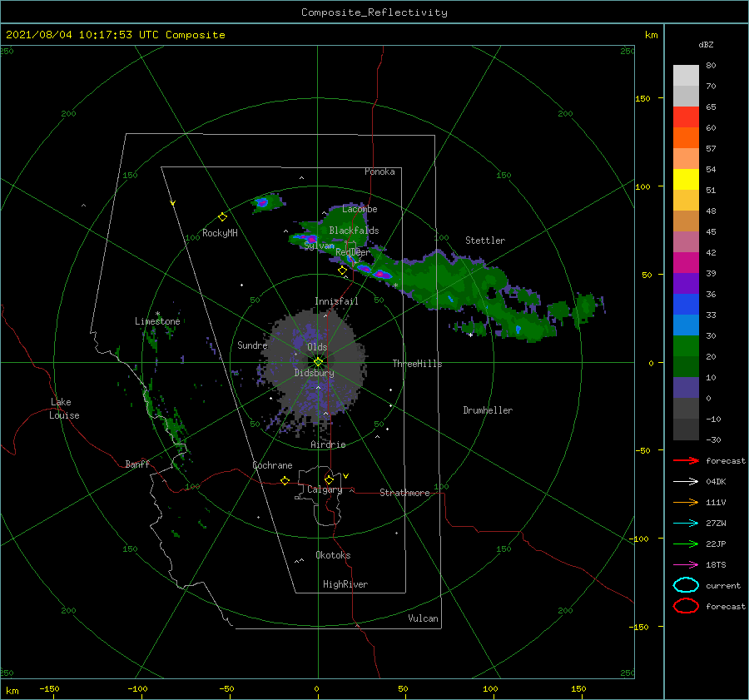This screenshot has width=749, height=700.
Task: Click the white 04DK arrow in legend
Action: coord(686,481)
